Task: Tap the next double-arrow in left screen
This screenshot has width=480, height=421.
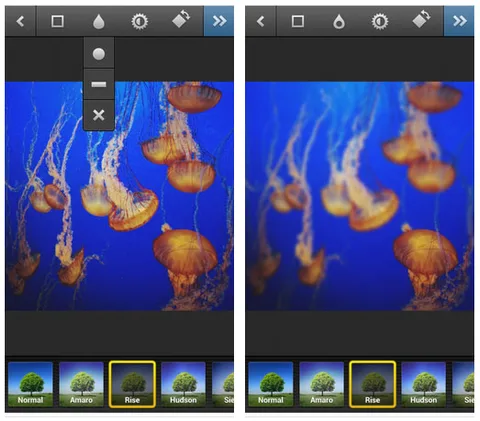Action: [x=219, y=21]
